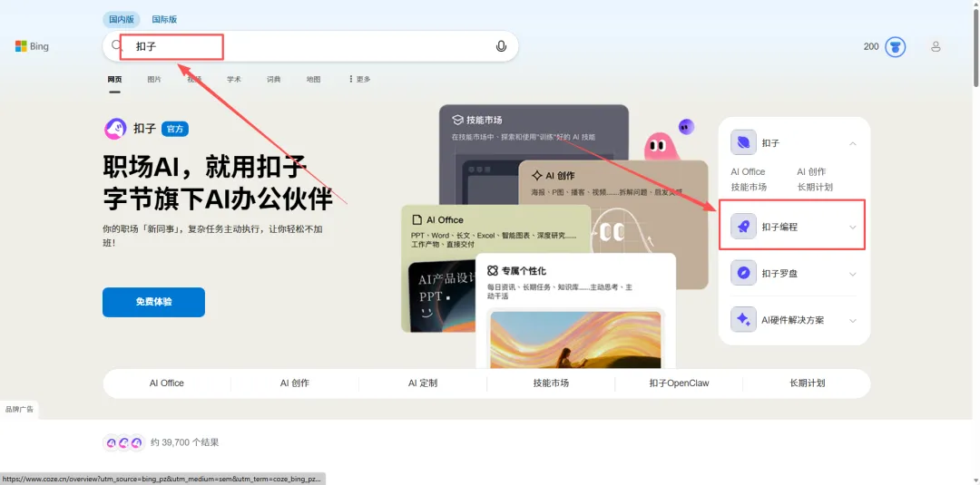Open 扣子OpenClaw link in bottom bar
Viewport: 980px width, 485px height.
pyautogui.click(x=679, y=383)
